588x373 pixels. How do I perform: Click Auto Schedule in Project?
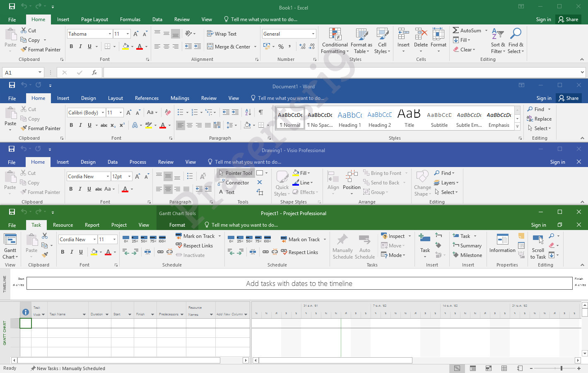click(x=364, y=247)
